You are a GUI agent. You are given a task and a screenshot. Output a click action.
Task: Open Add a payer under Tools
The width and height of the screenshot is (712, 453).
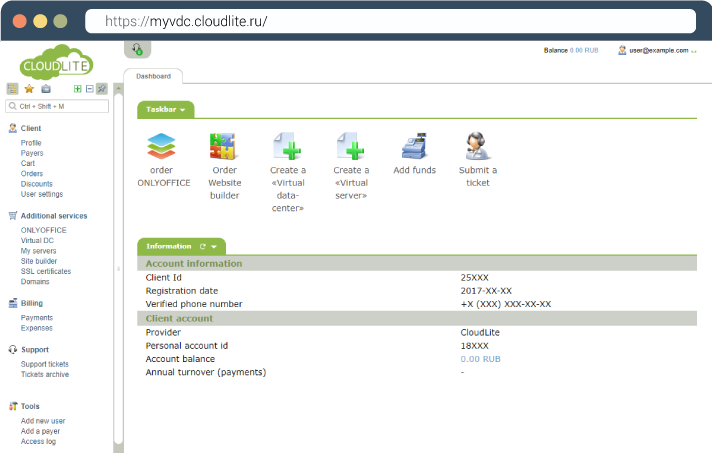pyautogui.click(x=40, y=431)
